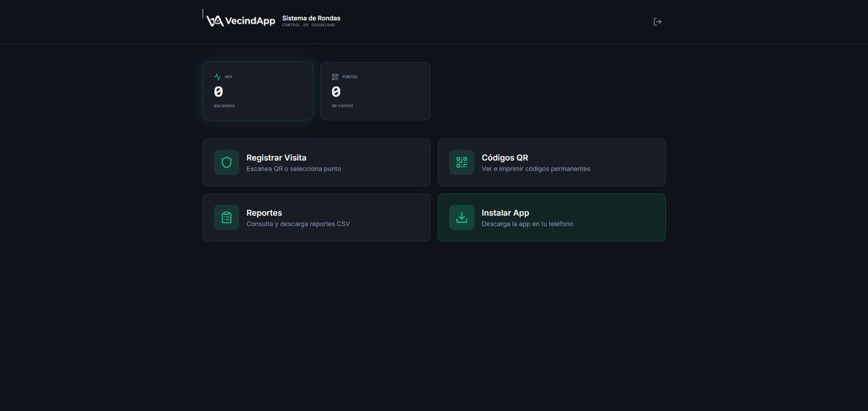Click 'CONTROL DE SEGURIDAD' subtitle
868x411 pixels.
[x=308, y=25]
